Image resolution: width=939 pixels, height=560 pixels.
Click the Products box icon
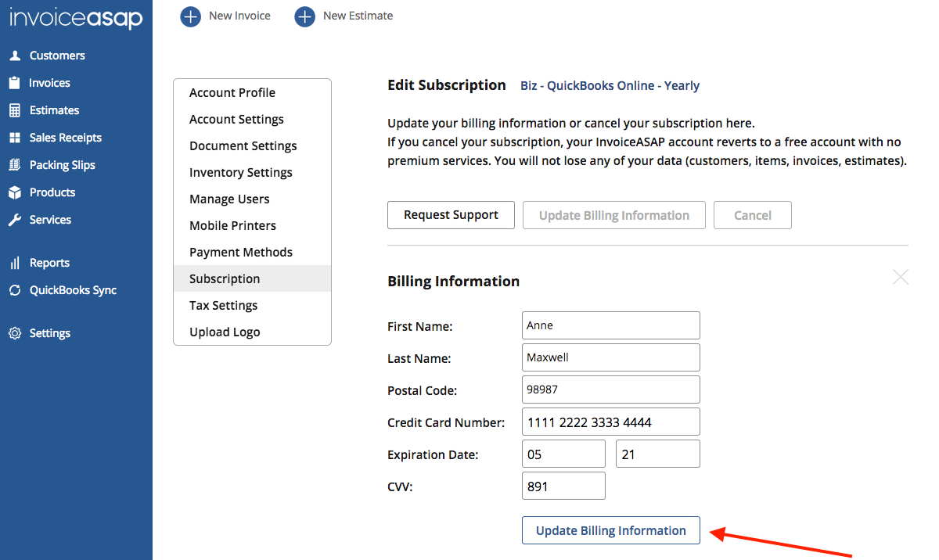[15, 192]
